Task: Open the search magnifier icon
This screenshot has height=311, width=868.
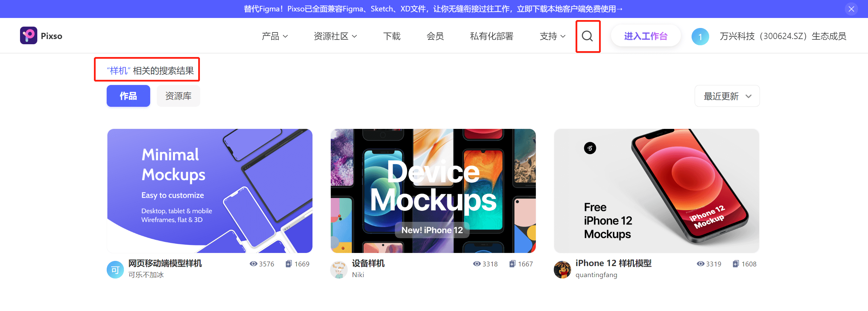Action: (x=587, y=36)
